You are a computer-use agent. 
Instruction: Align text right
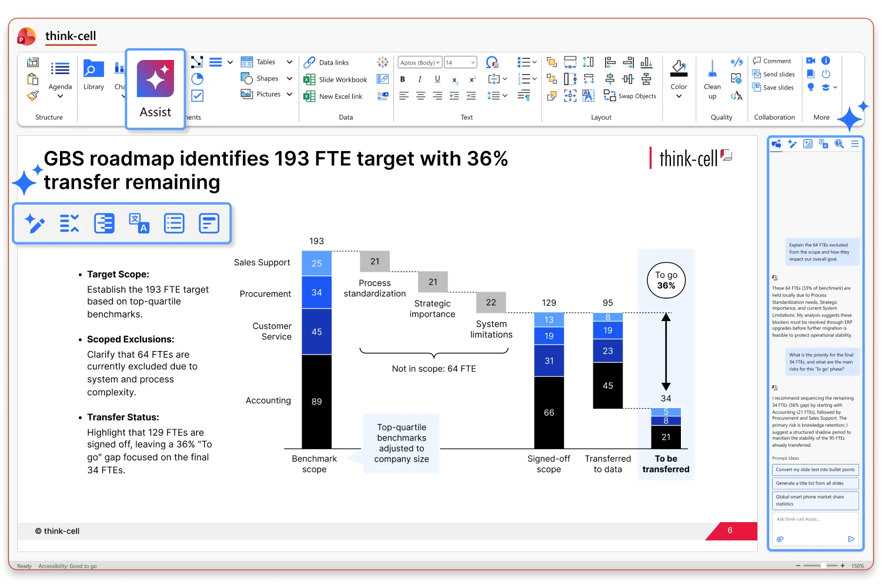[x=437, y=96]
